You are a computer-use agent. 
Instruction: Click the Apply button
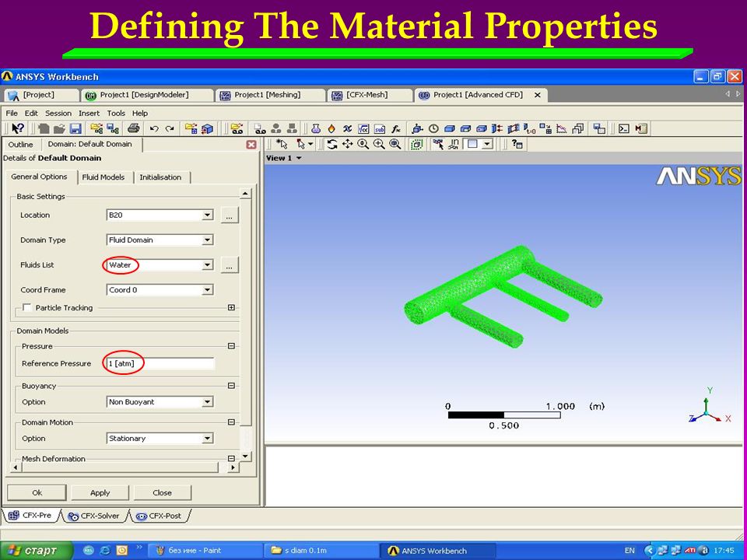click(100, 493)
